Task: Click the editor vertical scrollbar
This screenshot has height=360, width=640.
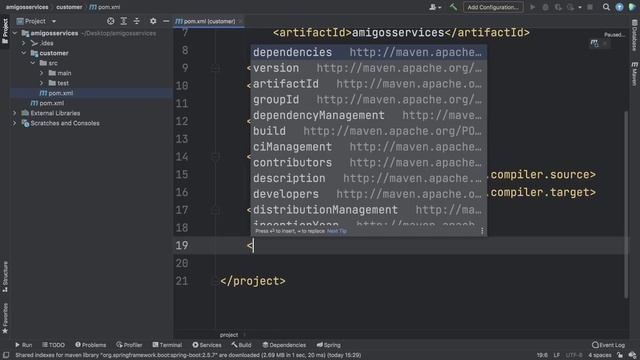Action: [626, 204]
